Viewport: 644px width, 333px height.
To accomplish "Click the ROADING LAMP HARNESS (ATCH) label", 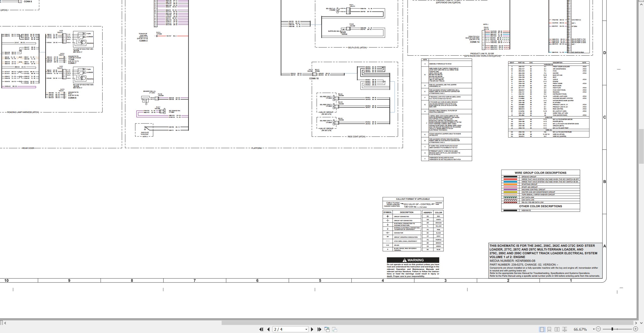I will point(23,112).
